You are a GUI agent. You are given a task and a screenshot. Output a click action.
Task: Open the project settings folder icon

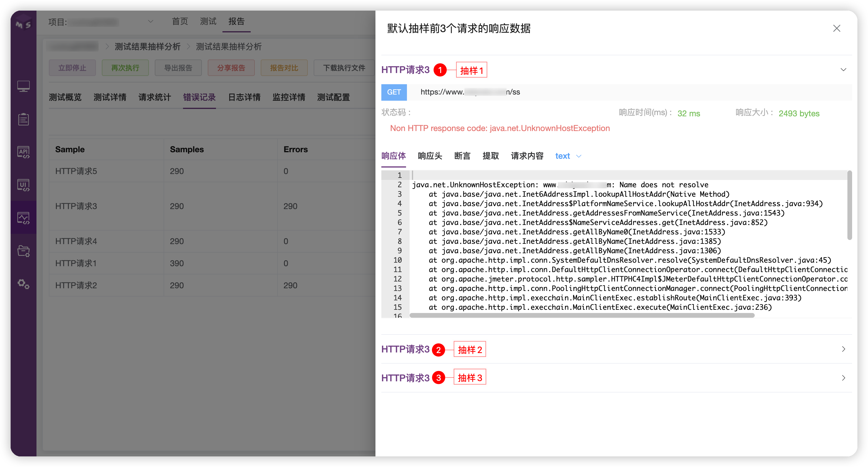23,251
